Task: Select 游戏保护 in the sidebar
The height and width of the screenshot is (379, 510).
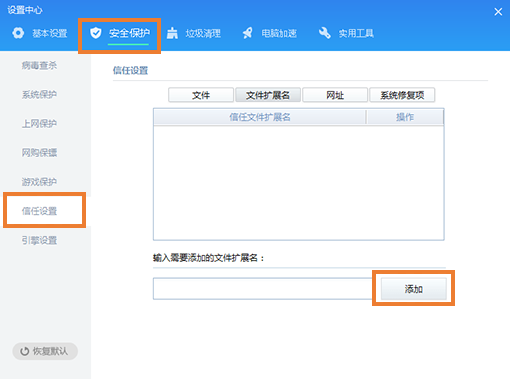Action: 39,182
